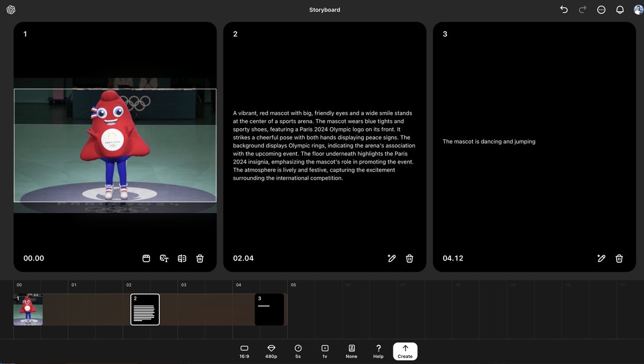This screenshot has height=364, width=644.
Task: Click the 05 second marker on the timeline
Action: point(293,285)
